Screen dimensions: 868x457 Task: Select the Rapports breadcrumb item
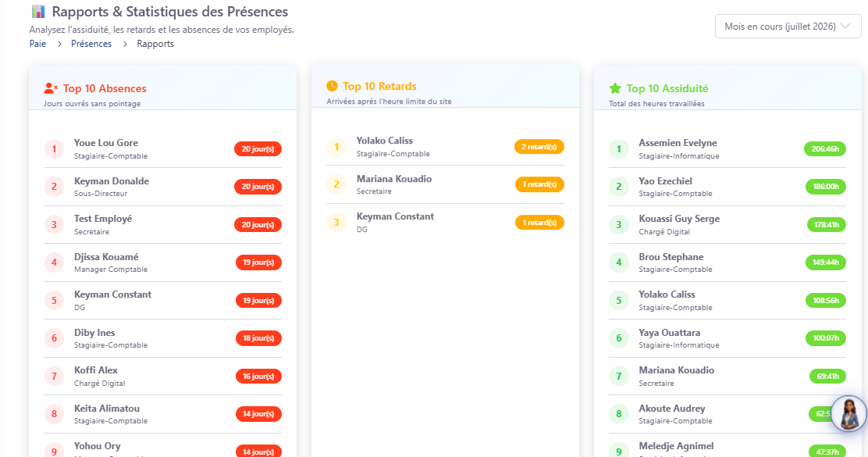pyautogui.click(x=155, y=44)
